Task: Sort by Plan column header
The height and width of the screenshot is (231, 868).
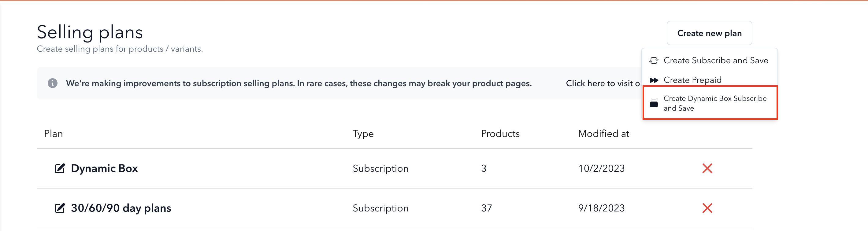Action: point(54,134)
